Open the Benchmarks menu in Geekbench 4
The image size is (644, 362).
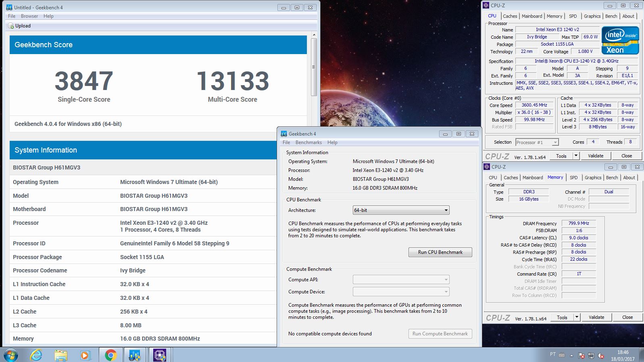[308, 142]
